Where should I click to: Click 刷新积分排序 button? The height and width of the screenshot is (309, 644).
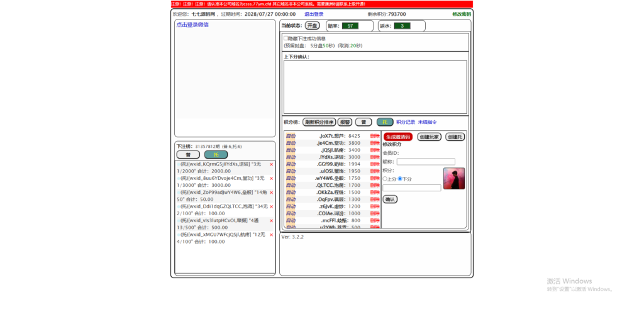[319, 122]
